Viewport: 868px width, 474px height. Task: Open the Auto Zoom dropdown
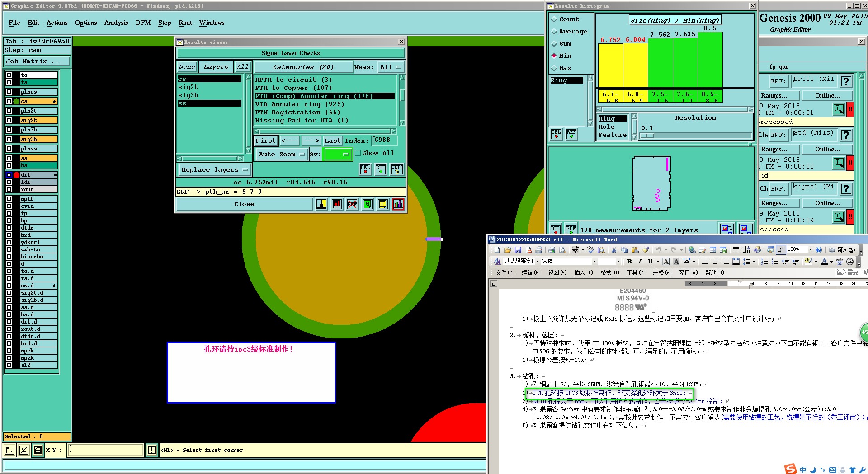click(281, 154)
